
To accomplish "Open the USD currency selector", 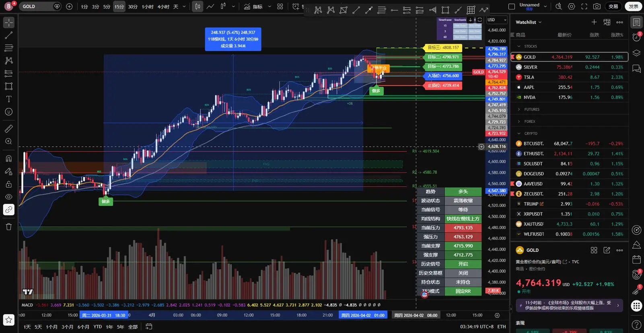I will point(497,20).
